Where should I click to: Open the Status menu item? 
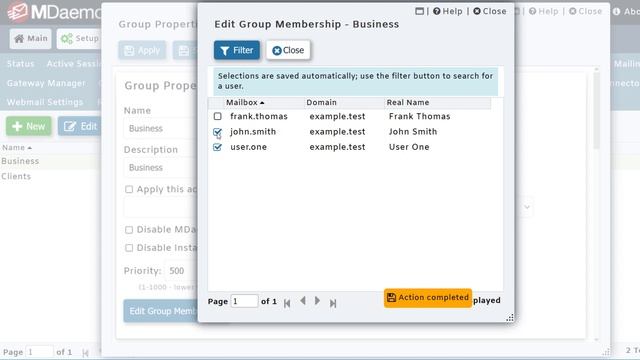(x=20, y=64)
